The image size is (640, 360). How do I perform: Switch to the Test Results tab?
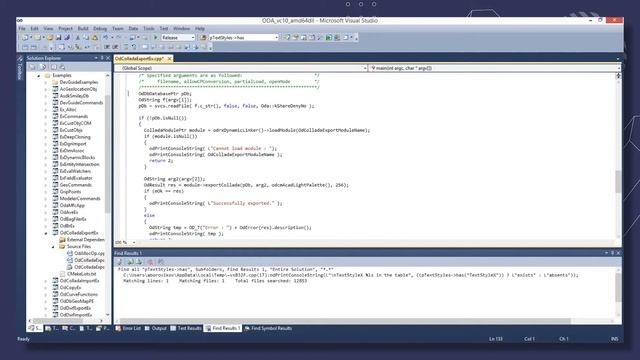point(186,328)
